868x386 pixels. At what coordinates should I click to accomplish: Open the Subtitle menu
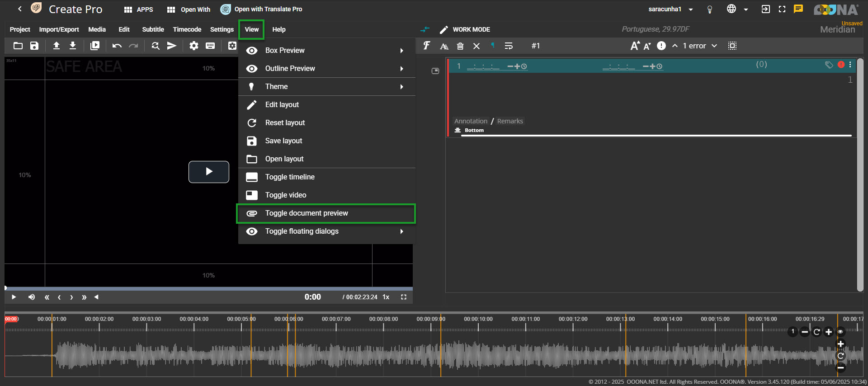click(153, 29)
